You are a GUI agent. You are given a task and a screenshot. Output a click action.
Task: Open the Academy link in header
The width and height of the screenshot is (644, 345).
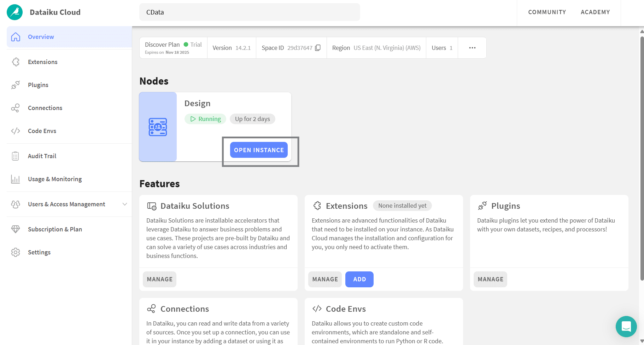595,12
